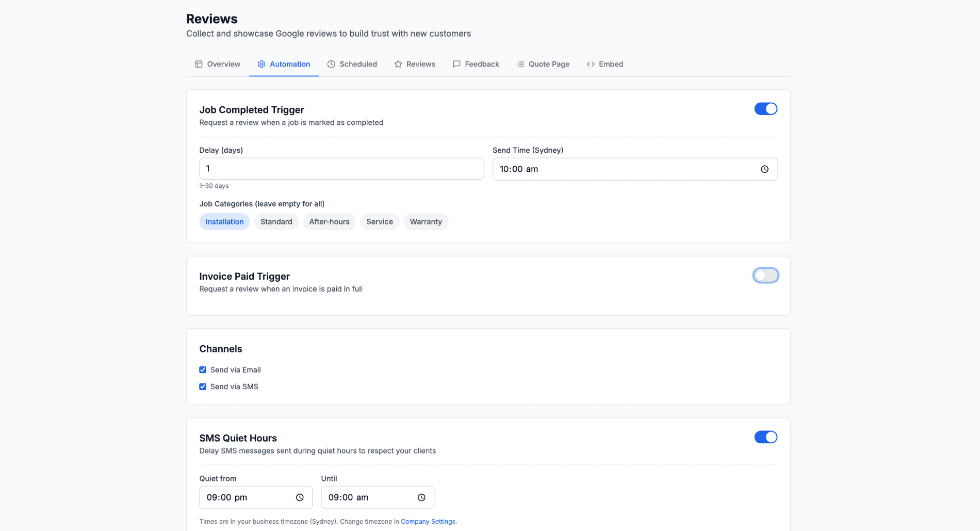Open the Quote Page tab
Viewport: 980px width, 531px height.
coord(543,64)
